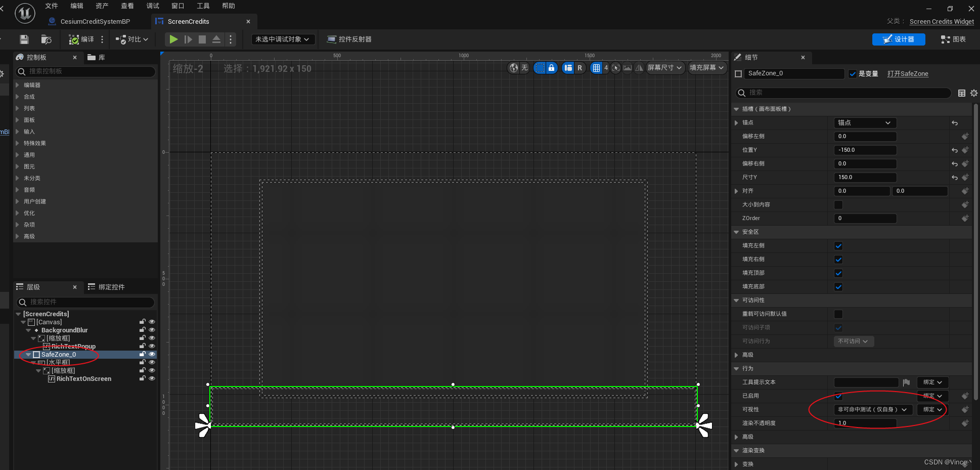The height and width of the screenshot is (470, 980).
Task: Toggle the viewport grid snapping icon
Action: click(597, 67)
